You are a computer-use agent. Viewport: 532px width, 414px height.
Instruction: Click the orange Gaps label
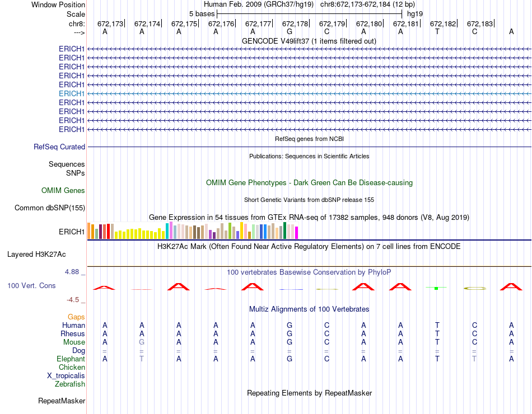(76, 317)
